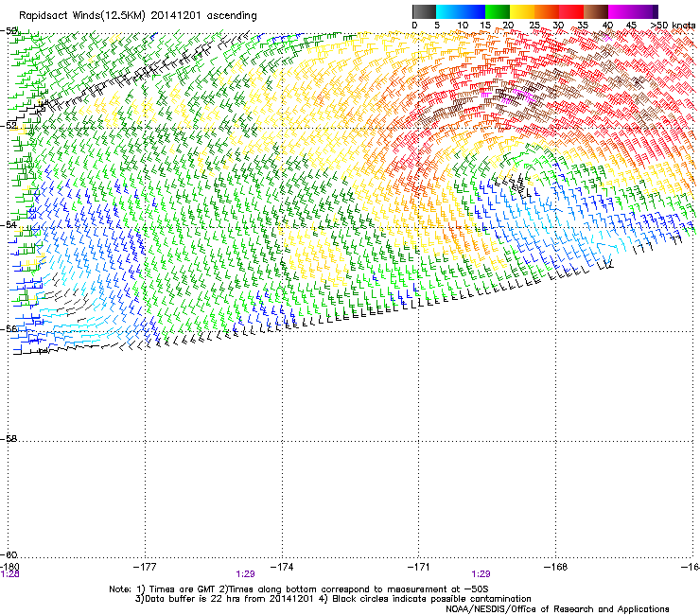Screen dimensions: 700x615
Task: Click the '-171' longitude axis label
Action: coord(419,567)
